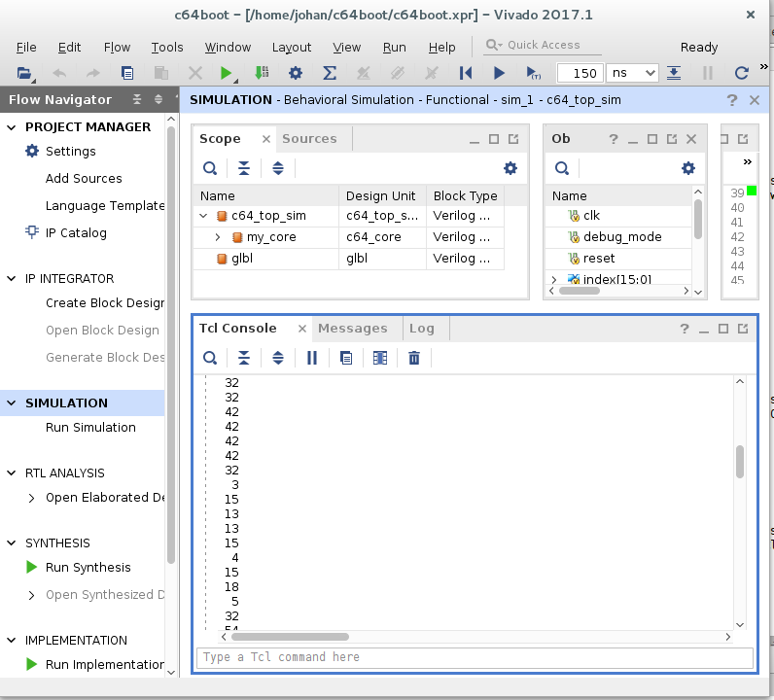Collapse the PROJECT MANAGER section
The width and height of the screenshot is (774, 700).
[12, 127]
